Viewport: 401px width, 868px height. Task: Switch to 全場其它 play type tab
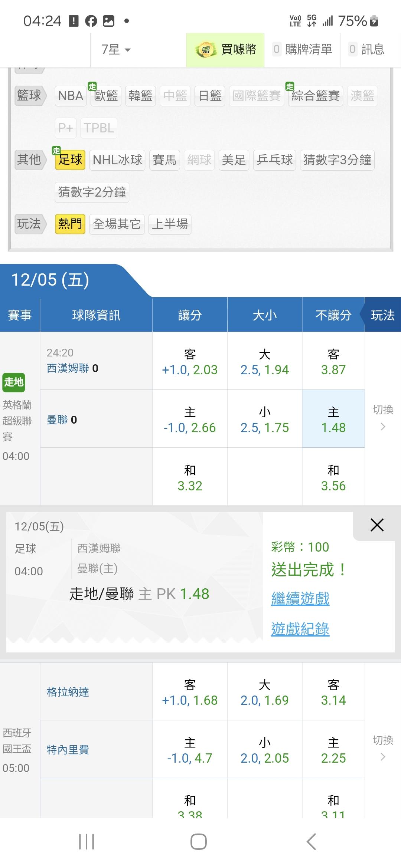pos(117,224)
